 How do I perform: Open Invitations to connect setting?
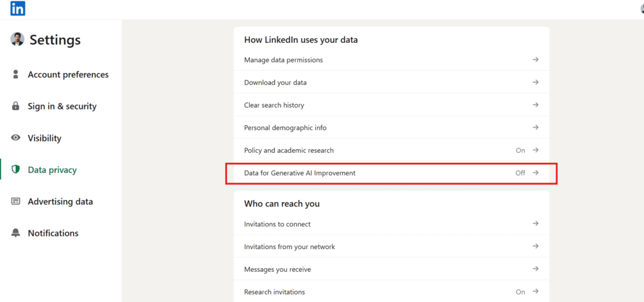pyautogui.click(x=391, y=224)
